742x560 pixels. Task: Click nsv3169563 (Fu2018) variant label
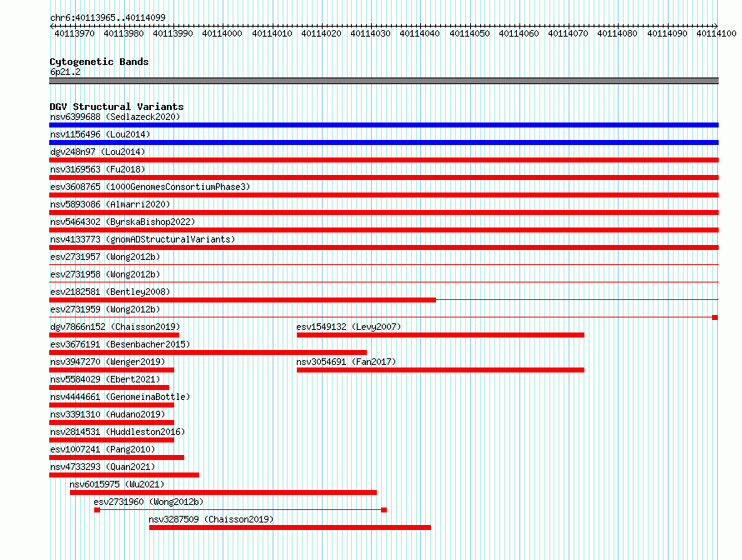point(98,169)
